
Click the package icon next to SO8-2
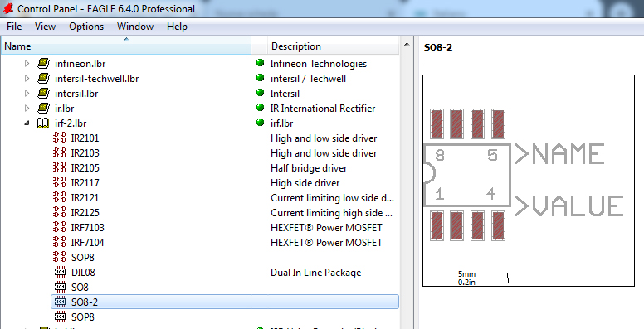click(x=60, y=302)
